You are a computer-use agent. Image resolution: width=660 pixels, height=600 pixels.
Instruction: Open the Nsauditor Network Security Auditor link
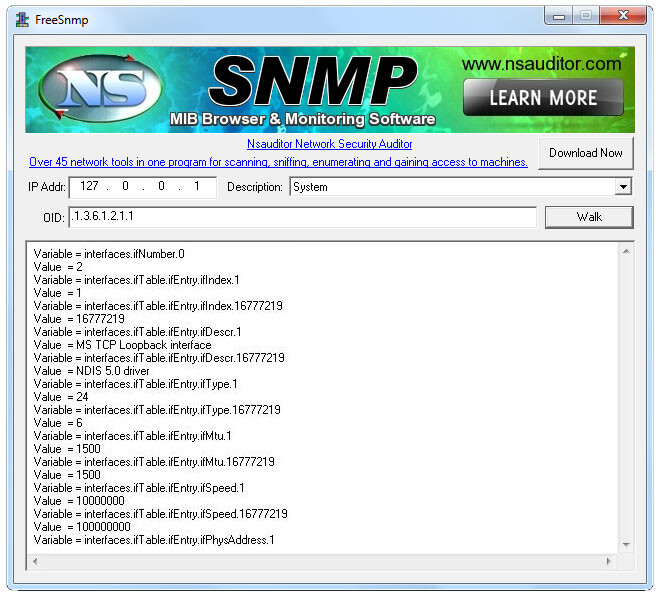(329, 144)
